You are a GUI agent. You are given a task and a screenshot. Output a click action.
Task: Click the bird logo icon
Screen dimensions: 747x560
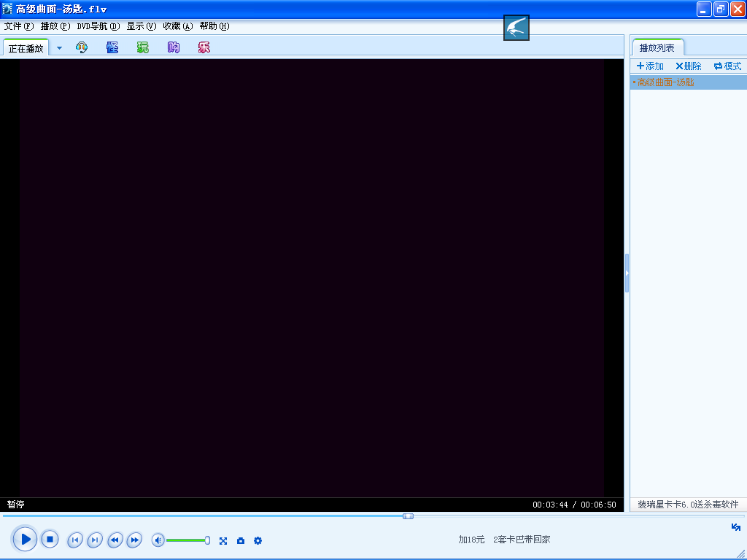click(516, 28)
